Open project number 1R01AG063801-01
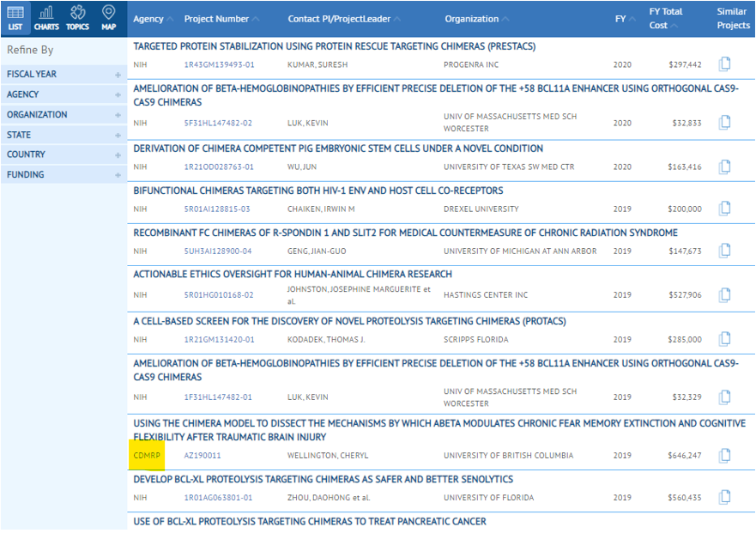 coord(218,497)
